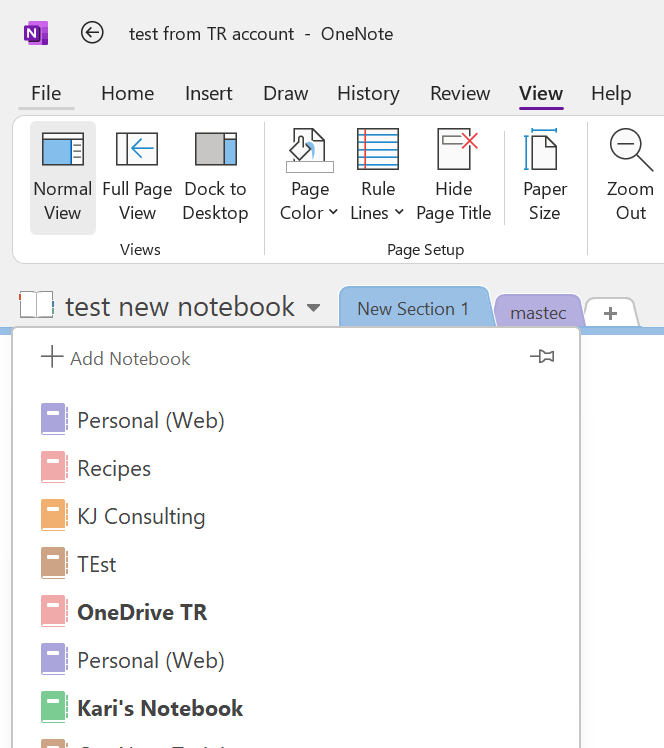Click the brown TEst notebook icon
Viewport: 664px width, 748px height.
(x=54, y=563)
